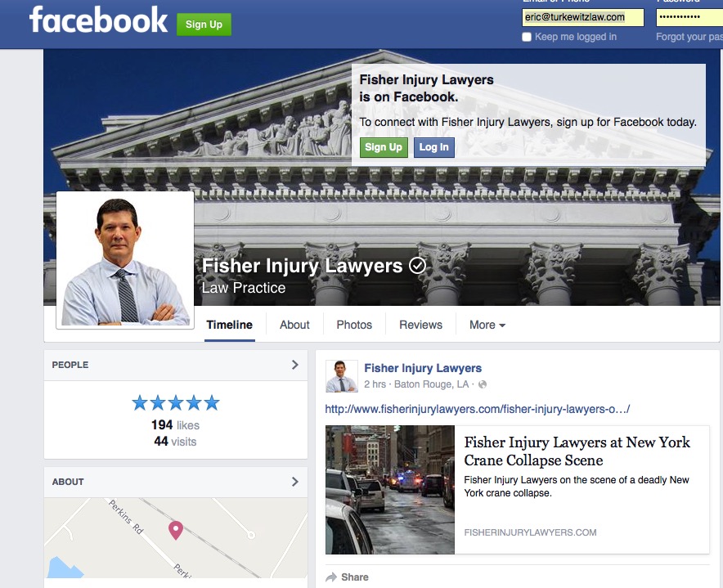Click the Law Practice category label

coord(244,288)
